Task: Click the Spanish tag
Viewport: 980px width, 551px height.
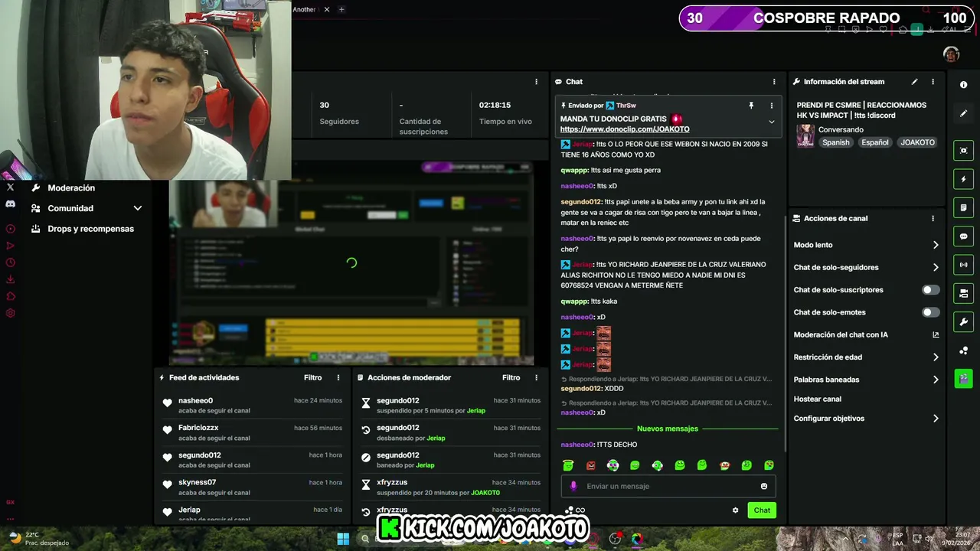Action: point(835,142)
